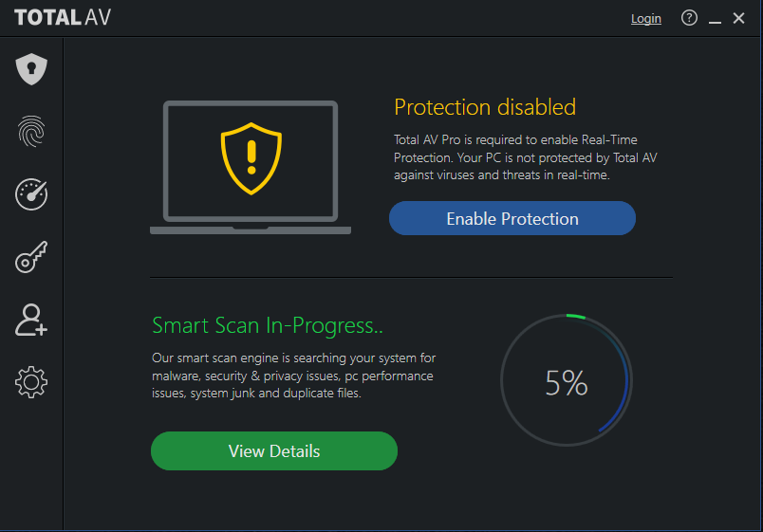This screenshot has width=763, height=532.
Task: Click the TOTAL AV logo
Action: (63, 17)
